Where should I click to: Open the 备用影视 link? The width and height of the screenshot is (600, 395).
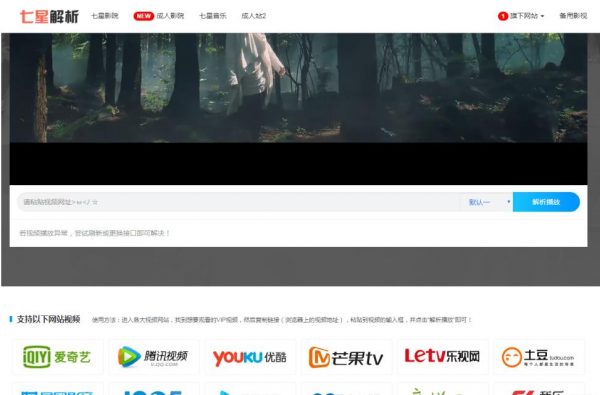click(x=573, y=16)
